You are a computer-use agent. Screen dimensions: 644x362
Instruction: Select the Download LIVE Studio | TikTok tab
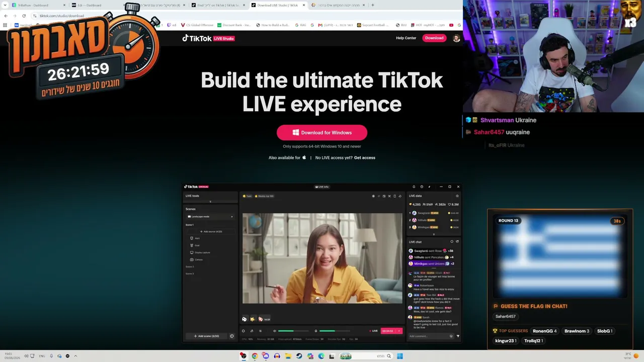(x=278, y=5)
